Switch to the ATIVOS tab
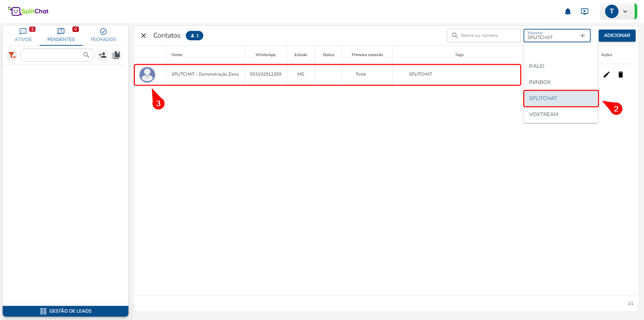 [x=23, y=35]
